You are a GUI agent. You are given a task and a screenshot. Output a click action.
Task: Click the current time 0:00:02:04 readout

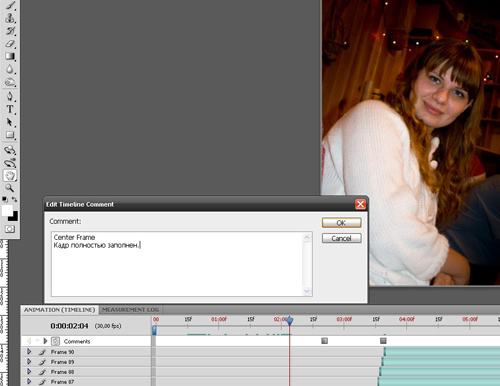69,326
